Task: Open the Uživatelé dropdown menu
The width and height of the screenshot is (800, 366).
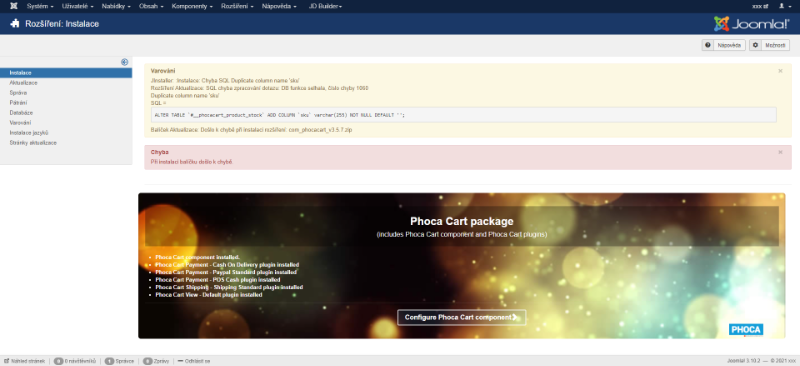Action: 78,6
